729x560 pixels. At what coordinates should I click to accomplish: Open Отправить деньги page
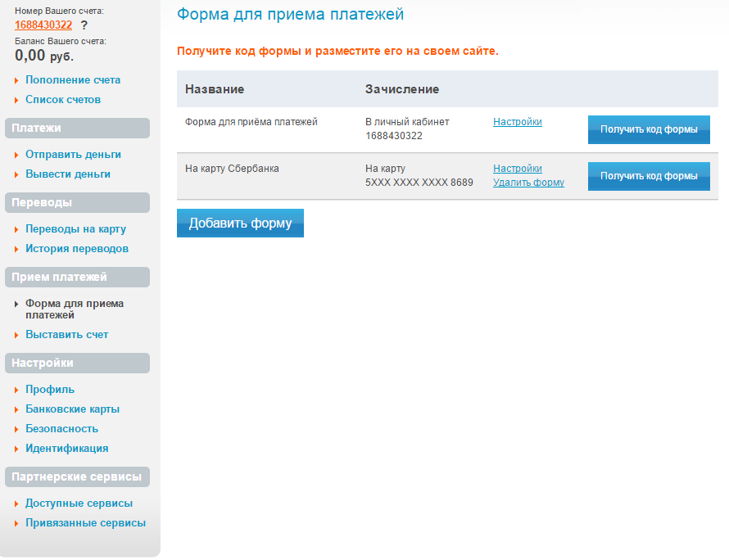coord(73,154)
